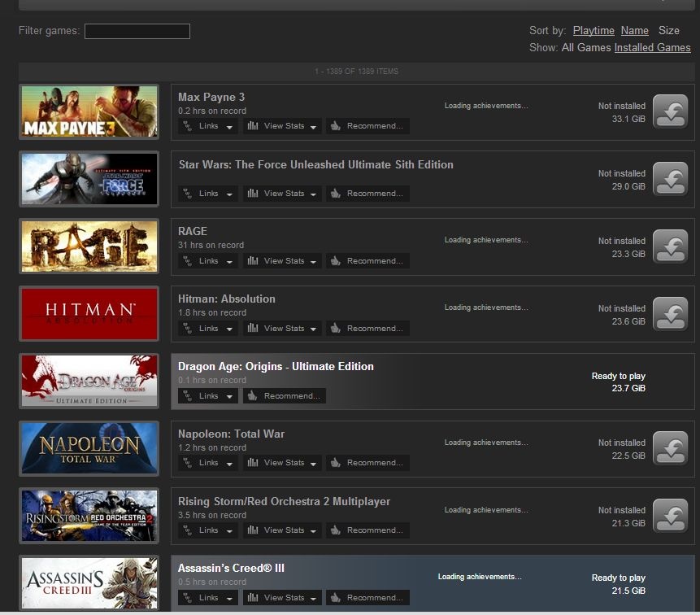700x615 pixels.
Task: Focus the Filter games text box
Action: [x=137, y=31]
